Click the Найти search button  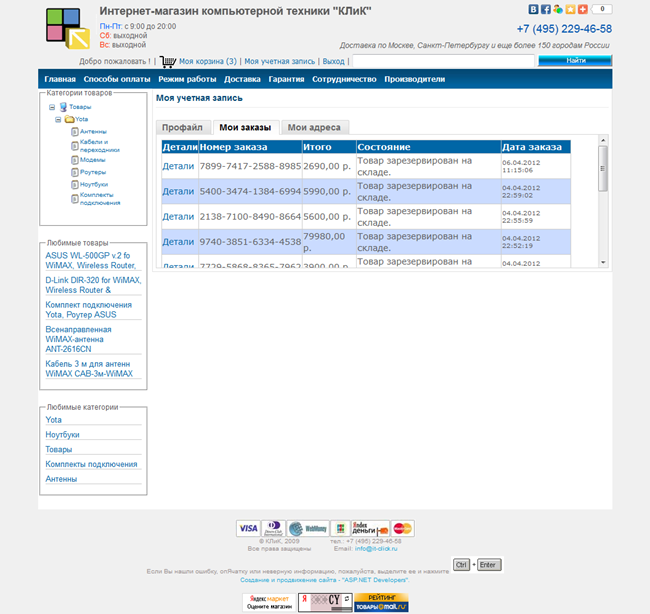pyautogui.click(x=575, y=61)
